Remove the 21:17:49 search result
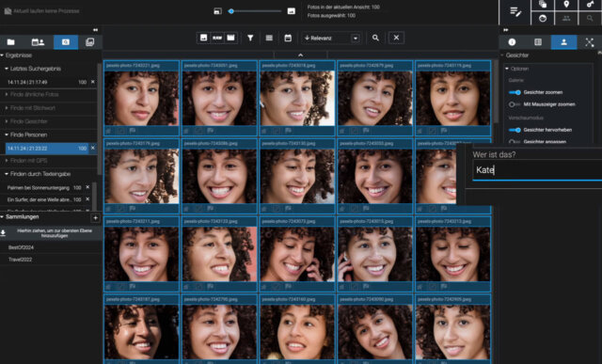 click(92, 82)
